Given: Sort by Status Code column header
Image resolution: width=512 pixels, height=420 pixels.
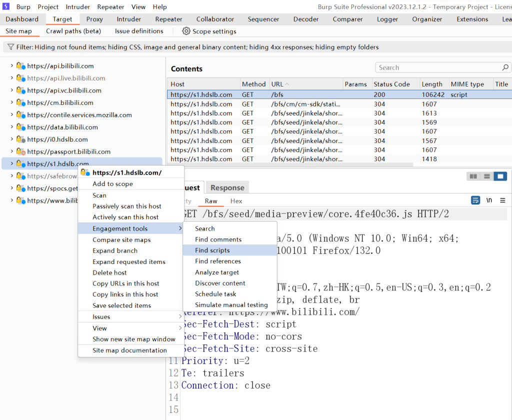Looking at the screenshot, I should pyautogui.click(x=396, y=84).
